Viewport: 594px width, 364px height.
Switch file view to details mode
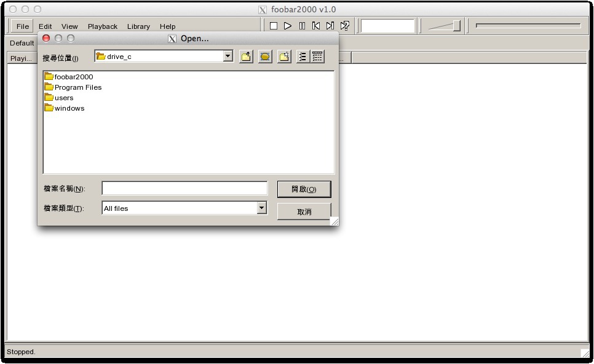click(x=317, y=57)
